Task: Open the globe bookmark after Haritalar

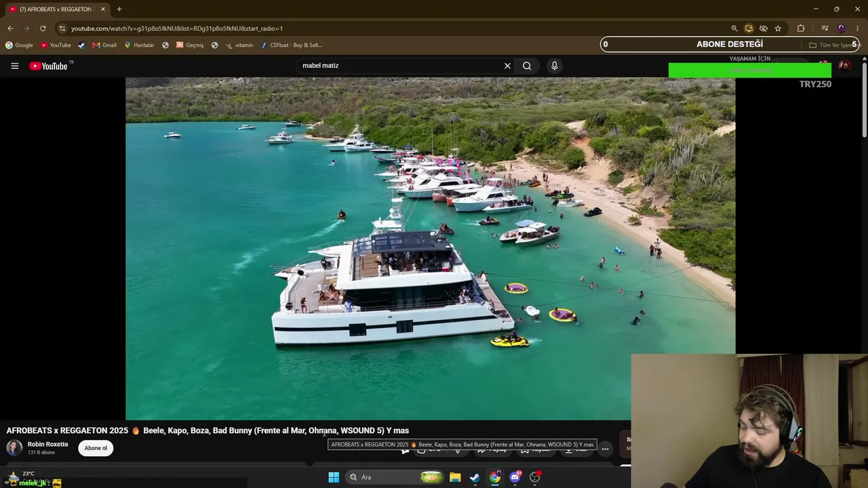Action: (x=165, y=45)
